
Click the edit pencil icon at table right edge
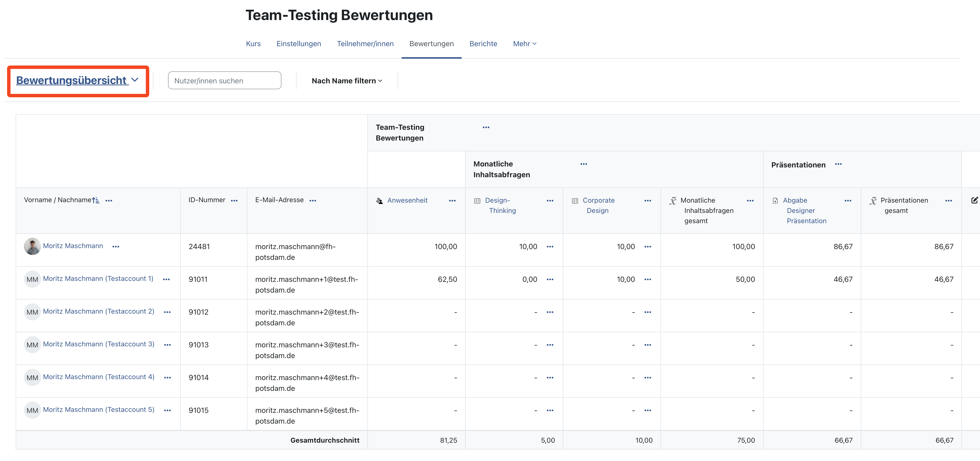tap(974, 200)
